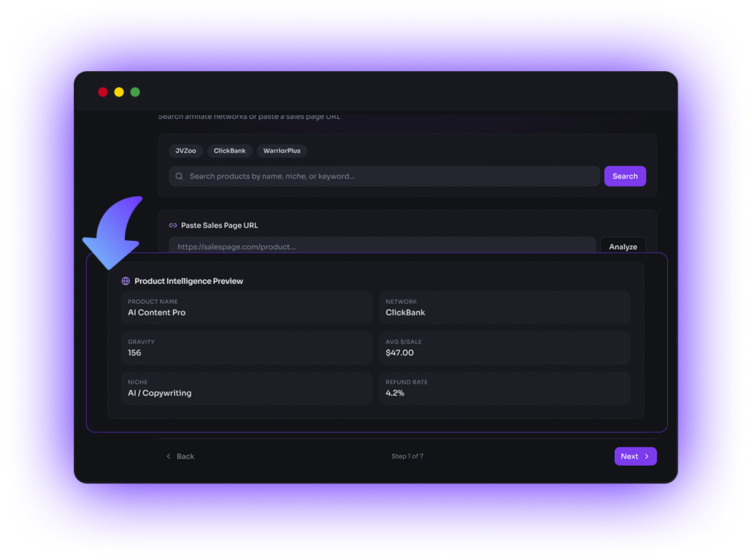This screenshot has width=752, height=560.
Task: Click the globe icon by Product Intelligence Preview
Action: click(126, 281)
